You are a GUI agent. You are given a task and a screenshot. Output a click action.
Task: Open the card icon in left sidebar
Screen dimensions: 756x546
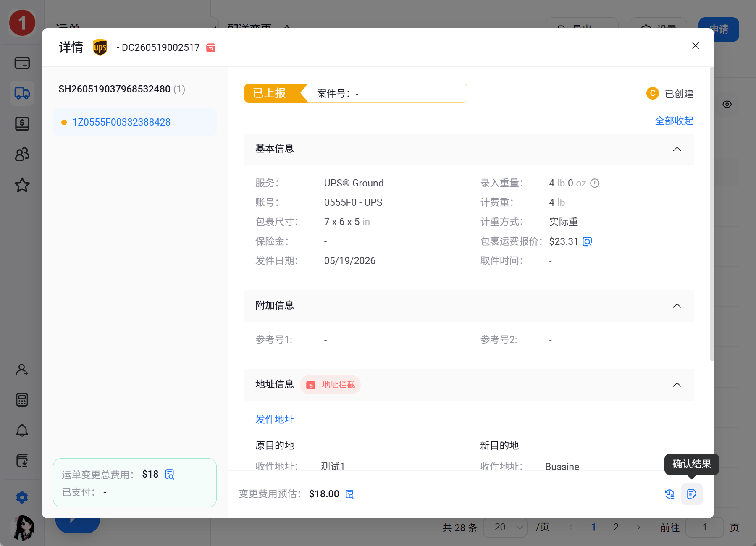[x=22, y=63]
